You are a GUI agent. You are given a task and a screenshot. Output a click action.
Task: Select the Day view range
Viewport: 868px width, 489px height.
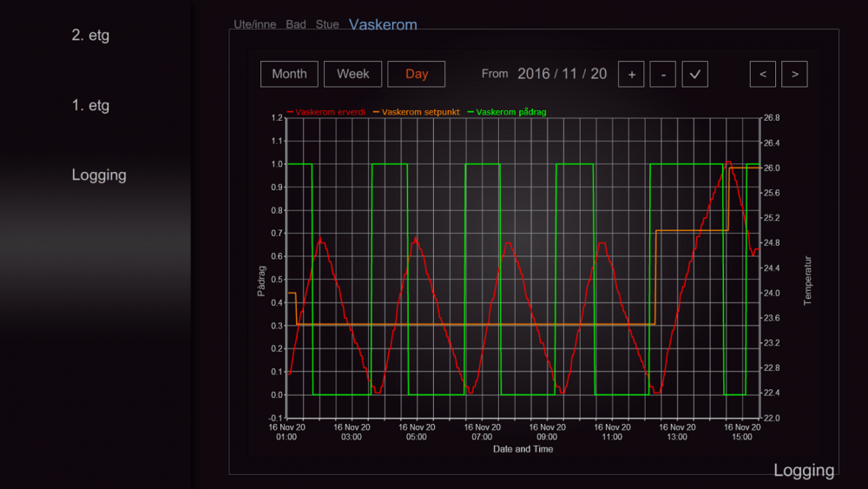(x=416, y=75)
